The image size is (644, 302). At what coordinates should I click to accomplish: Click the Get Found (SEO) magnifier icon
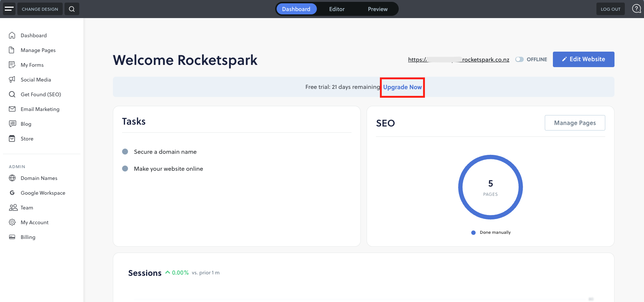[12, 94]
